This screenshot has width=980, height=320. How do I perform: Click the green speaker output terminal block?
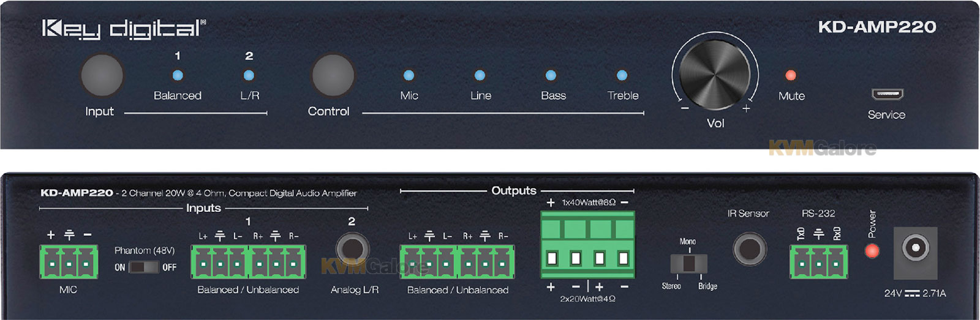(587, 245)
